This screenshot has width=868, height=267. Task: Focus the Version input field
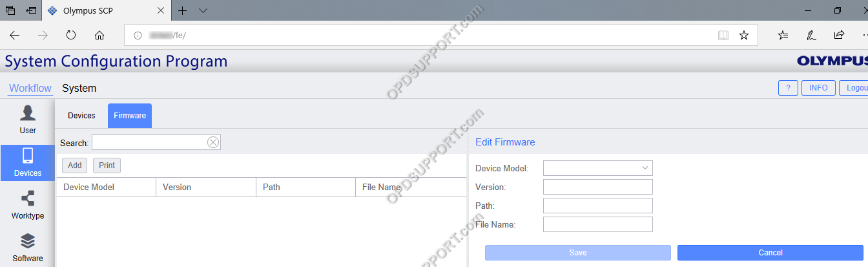point(598,187)
